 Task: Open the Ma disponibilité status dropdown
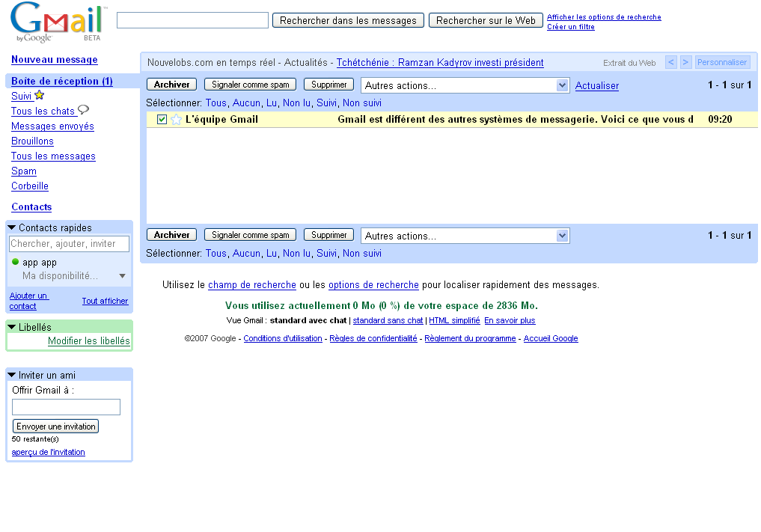(122, 275)
